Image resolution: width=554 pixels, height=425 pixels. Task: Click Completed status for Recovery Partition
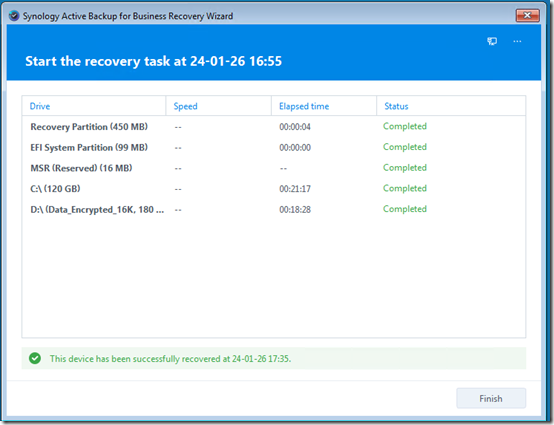click(405, 126)
